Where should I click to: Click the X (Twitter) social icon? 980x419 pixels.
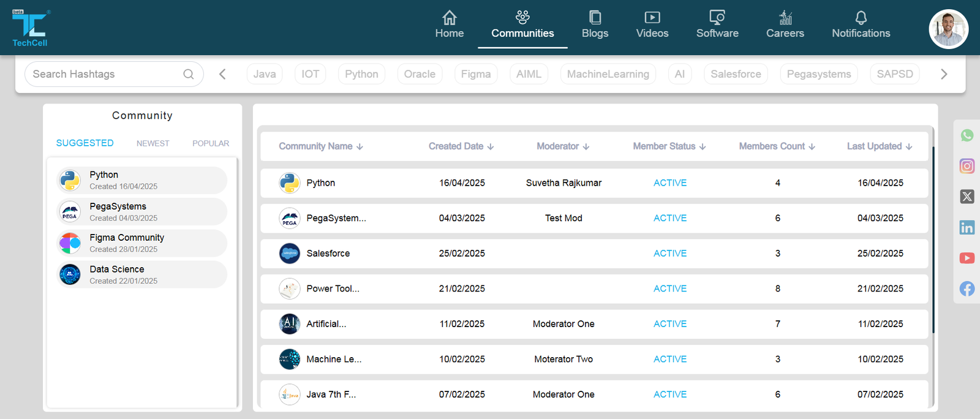pos(967,197)
